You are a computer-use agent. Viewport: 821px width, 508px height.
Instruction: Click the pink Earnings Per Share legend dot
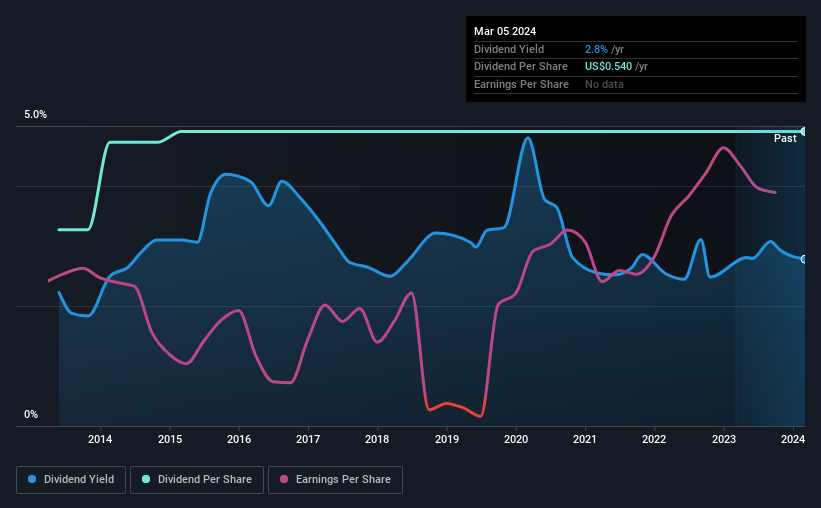[x=284, y=479]
